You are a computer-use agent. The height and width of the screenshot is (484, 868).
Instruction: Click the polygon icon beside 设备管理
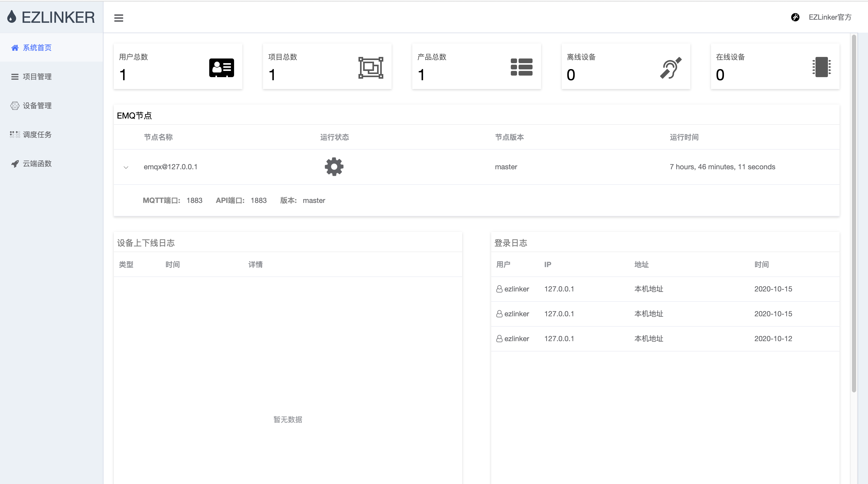click(x=15, y=106)
